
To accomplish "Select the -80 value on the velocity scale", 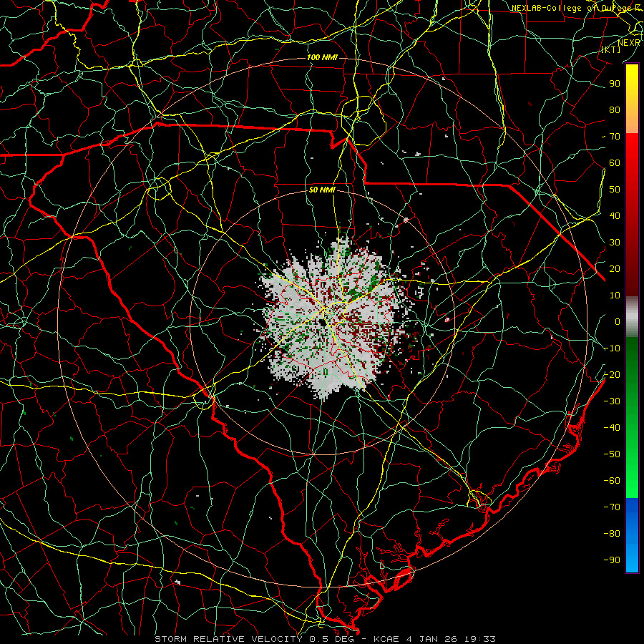I will pyautogui.click(x=612, y=534).
